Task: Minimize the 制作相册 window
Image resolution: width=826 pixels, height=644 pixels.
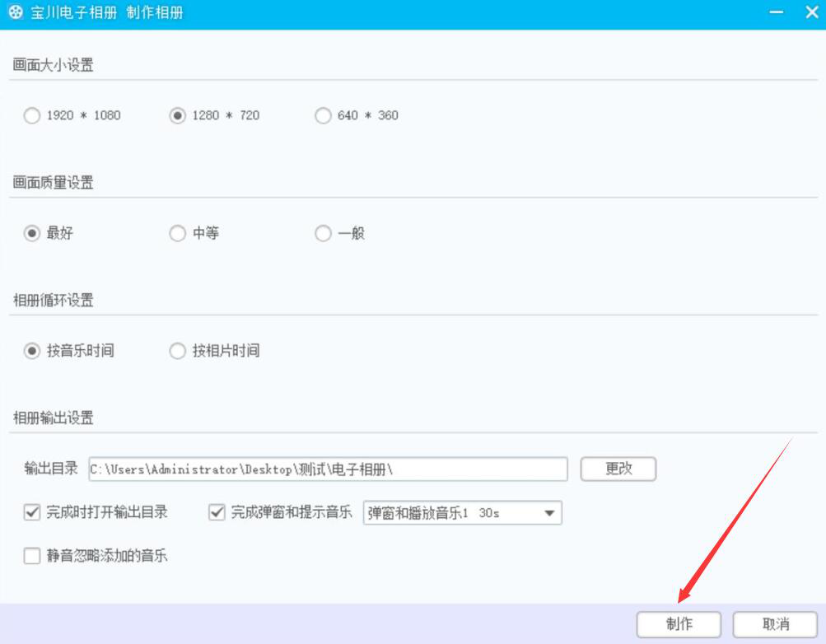Action: coord(777,12)
